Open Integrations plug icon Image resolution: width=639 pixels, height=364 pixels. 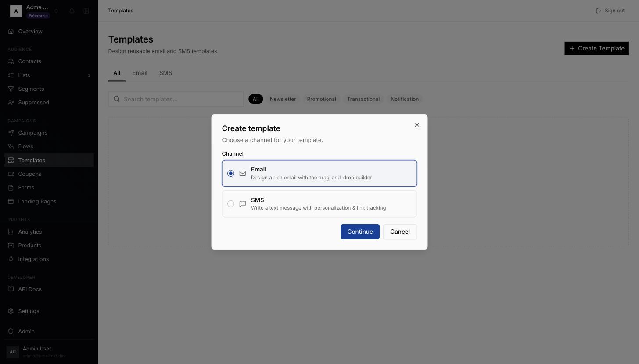click(11, 259)
